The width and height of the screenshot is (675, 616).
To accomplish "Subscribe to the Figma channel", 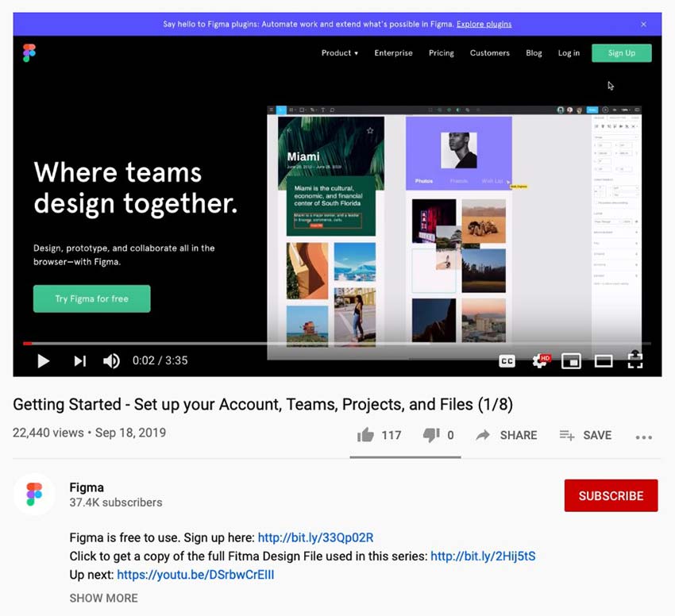I will tap(611, 495).
